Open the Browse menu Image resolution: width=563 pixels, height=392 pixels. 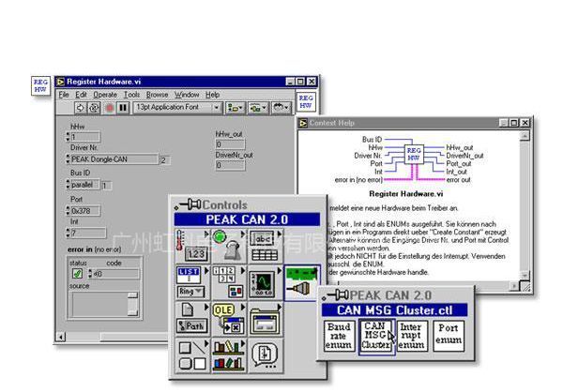157,95
